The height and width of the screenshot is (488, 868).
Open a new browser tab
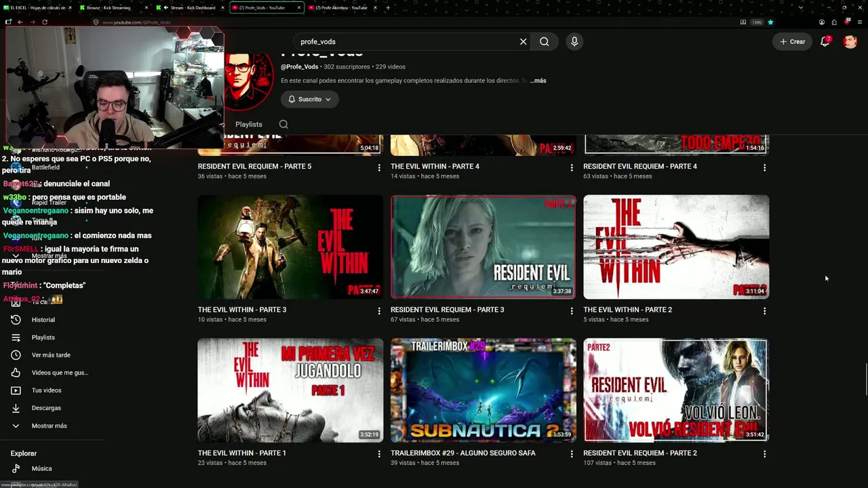pyautogui.click(x=388, y=7)
